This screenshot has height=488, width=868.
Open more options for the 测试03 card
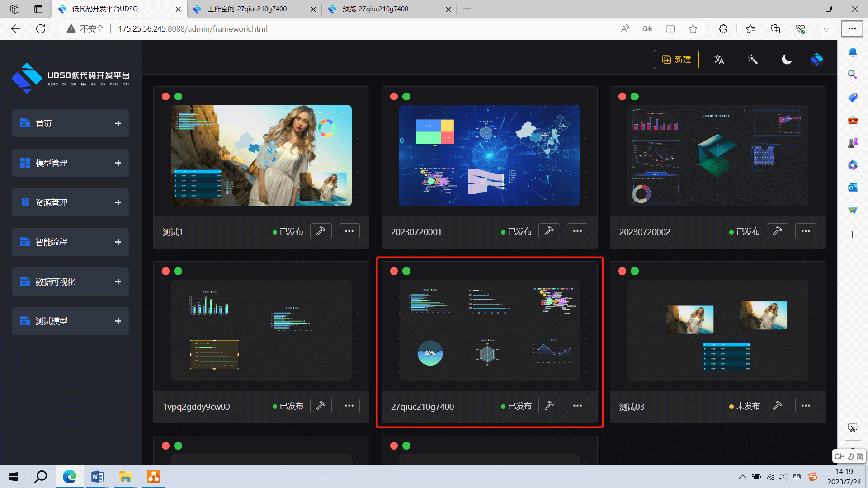806,406
